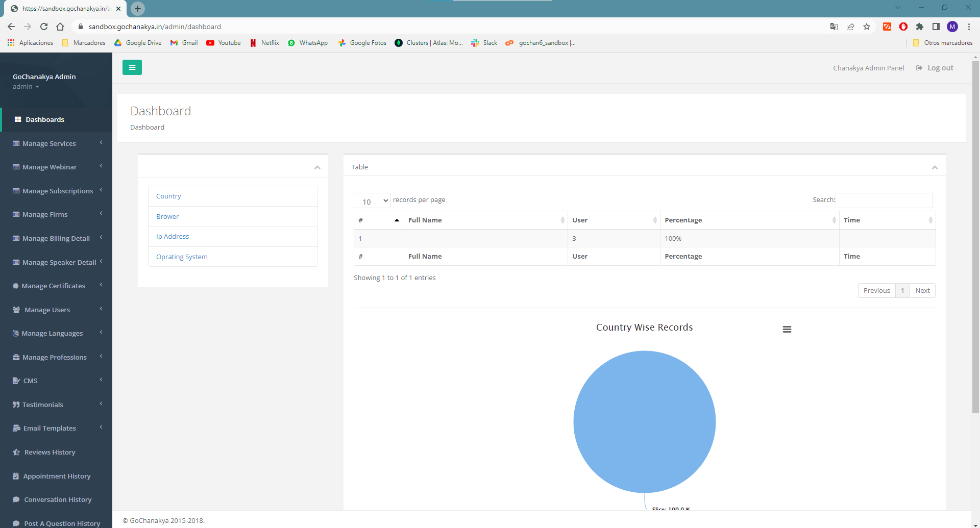The width and height of the screenshot is (980, 528).
Task: Click the page vertical scrollbar
Action: click(x=975, y=237)
